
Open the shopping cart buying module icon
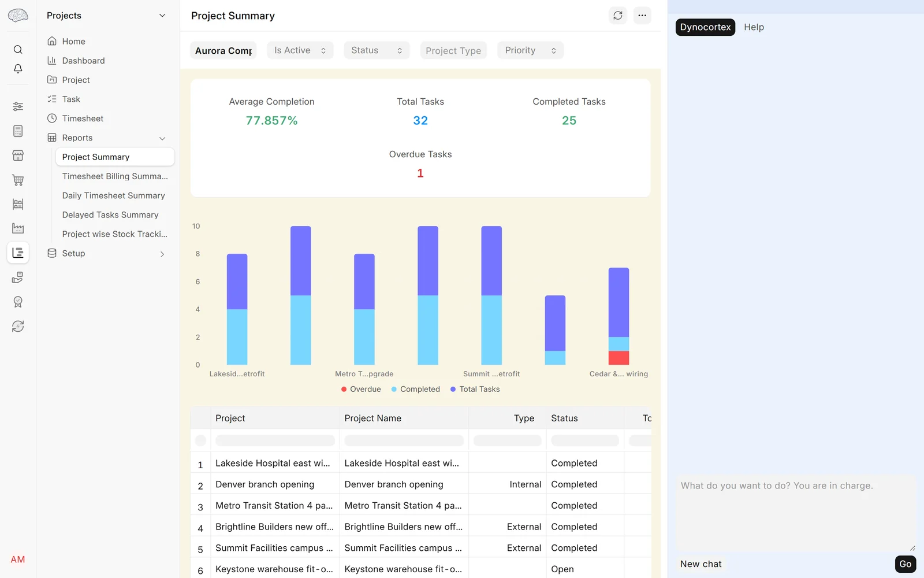point(18,180)
